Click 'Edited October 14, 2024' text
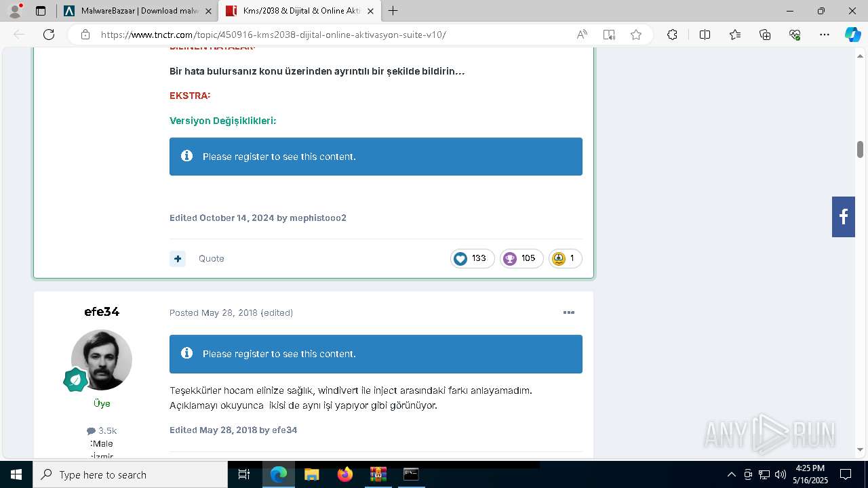Screen dimensions: 868x488 (x=222, y=218)
